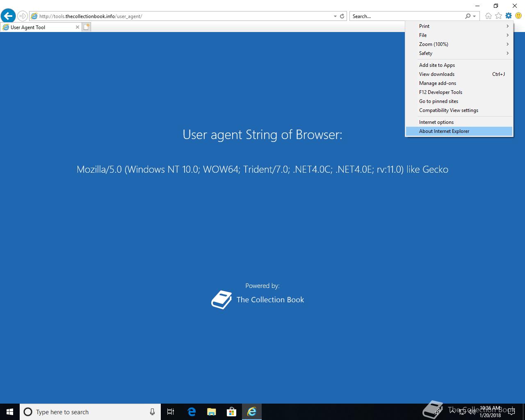Choose View downloads menu entry
This screenshot has width=525, height=420.
[459, 74]
